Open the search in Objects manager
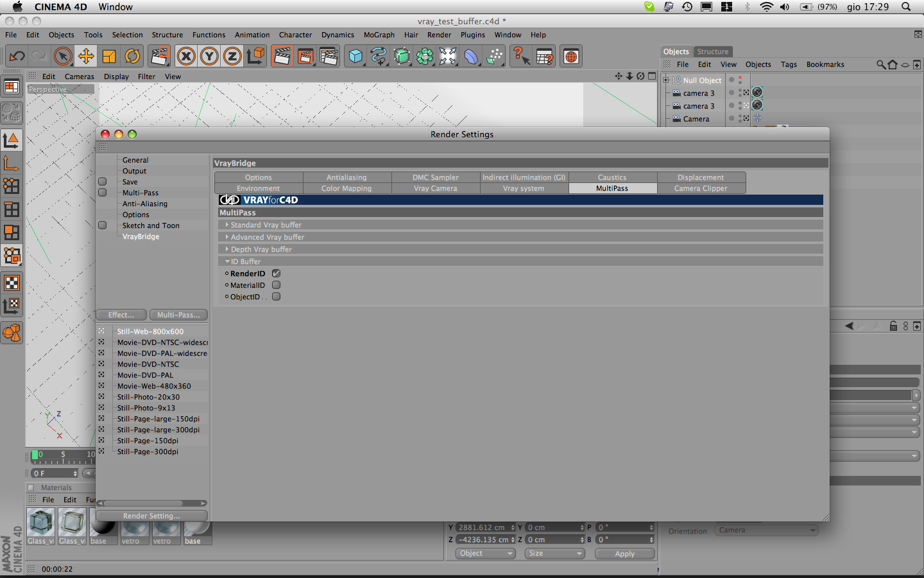 coord(881,64)
